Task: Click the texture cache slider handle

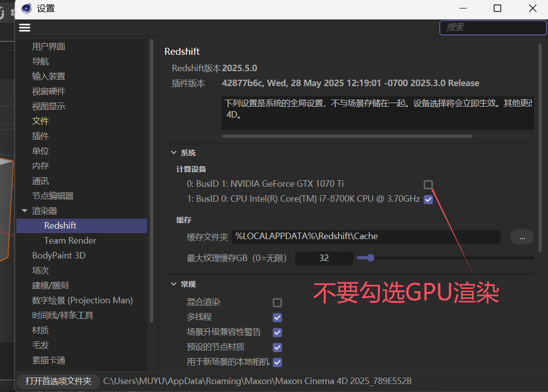Action: point(371,258)
